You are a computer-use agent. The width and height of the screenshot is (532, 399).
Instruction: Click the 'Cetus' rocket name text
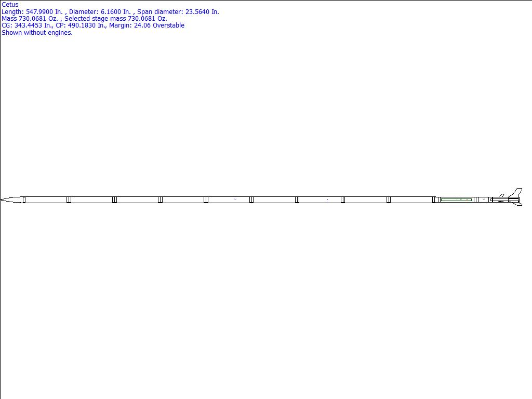pyautogui.click(x=10, y=5)
